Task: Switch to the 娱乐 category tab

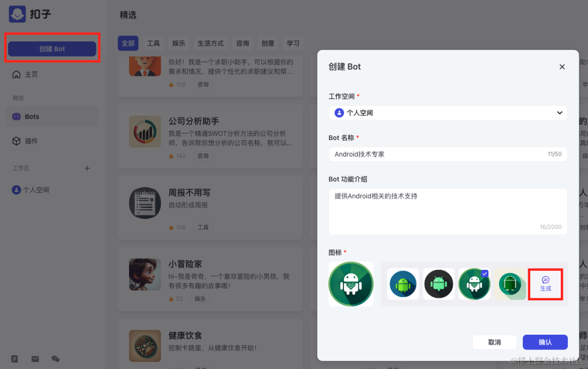Action: pos(179,44)
